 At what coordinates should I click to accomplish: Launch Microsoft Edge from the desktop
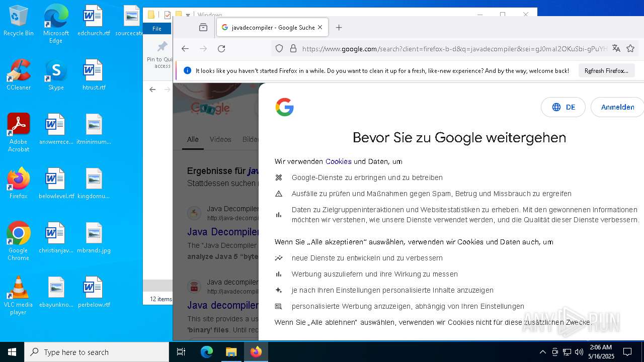[x=56, y=24]
